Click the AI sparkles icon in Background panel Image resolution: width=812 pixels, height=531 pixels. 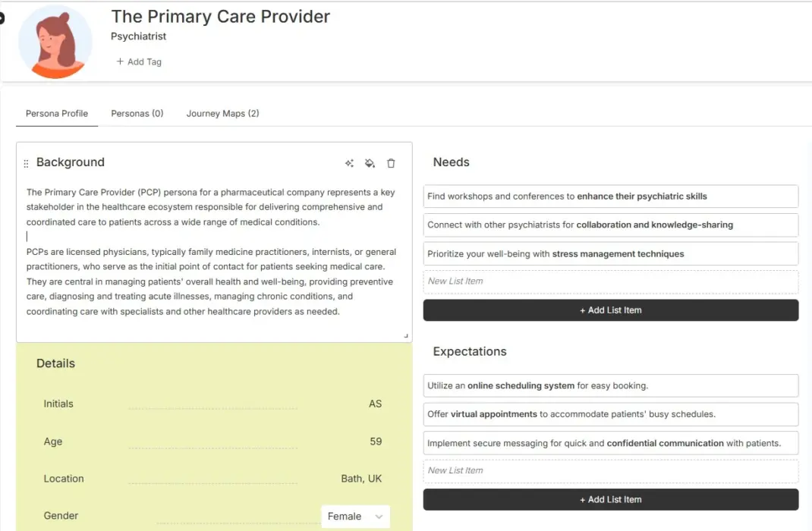click(x=349, y=163)
